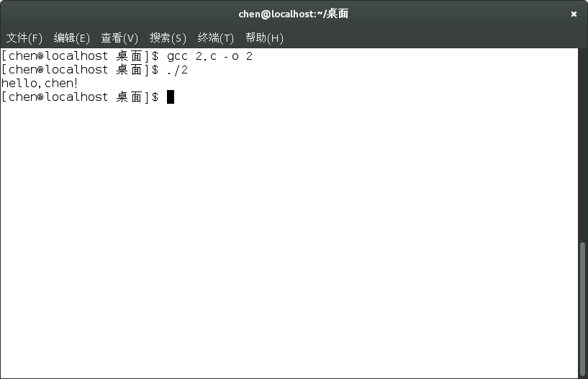The height and width of the screenshot is (379, 588).
Task: Open the 查看(V) menu
Action: [x=119, y=38]
